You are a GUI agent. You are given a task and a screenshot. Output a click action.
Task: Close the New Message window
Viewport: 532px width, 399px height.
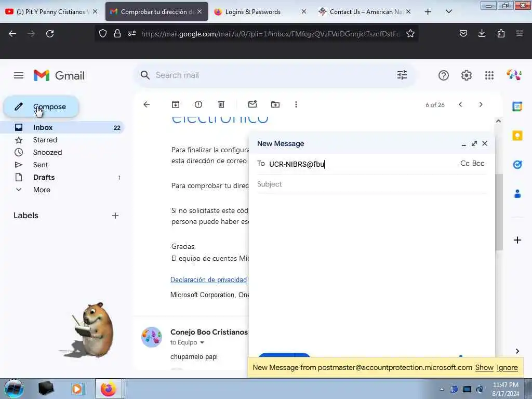point(485,143)
